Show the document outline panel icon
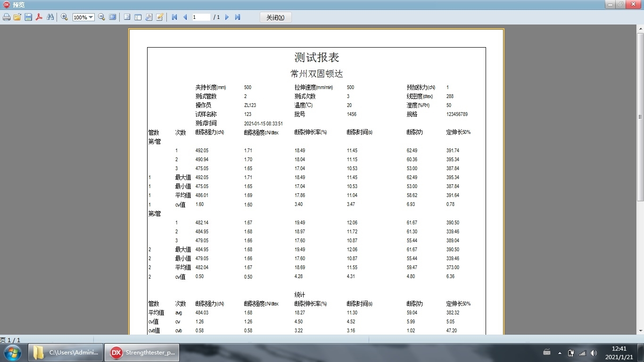 pyautogui.click(x=127, y=17)
